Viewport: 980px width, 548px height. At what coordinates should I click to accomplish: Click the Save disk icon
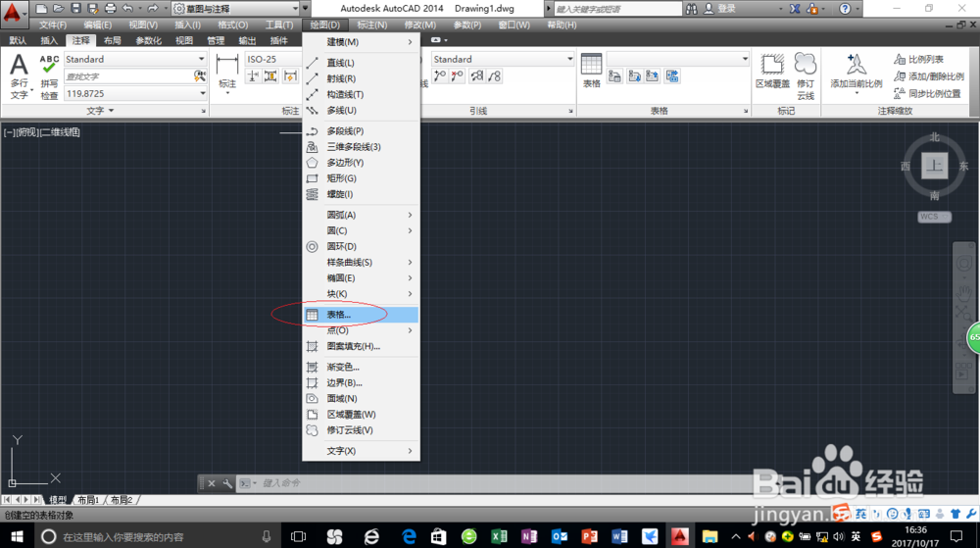[75, 9]
